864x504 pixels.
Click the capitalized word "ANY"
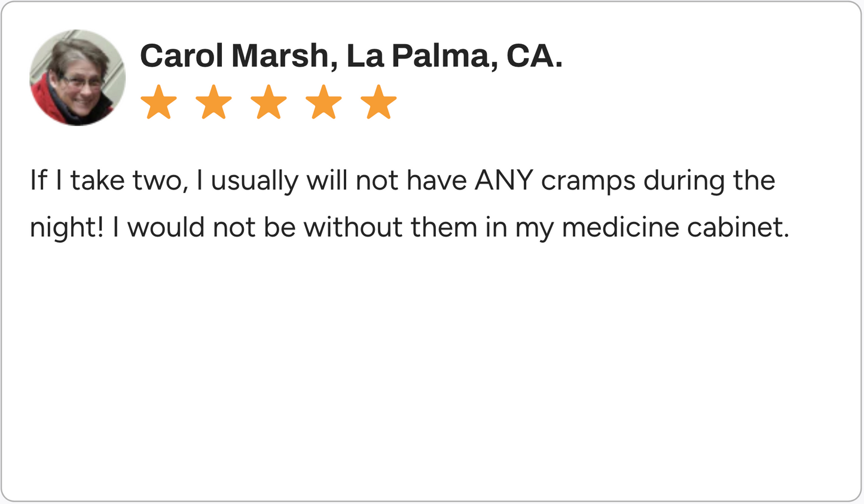pyautogui.click(x=503, y=181)
